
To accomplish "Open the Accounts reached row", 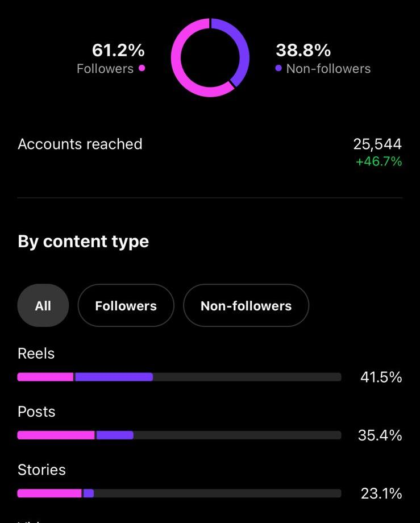I will [x=210, y=152].
